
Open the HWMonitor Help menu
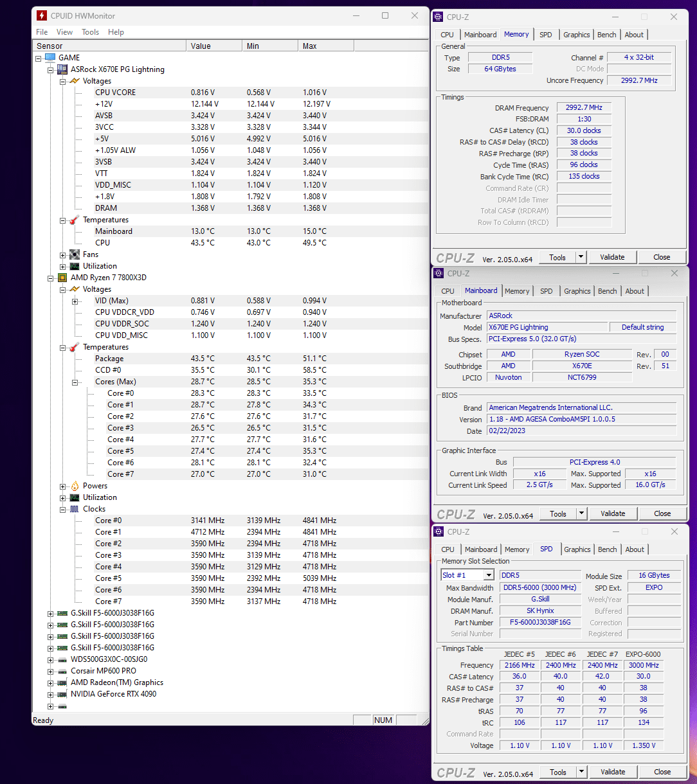click(116, 32)
